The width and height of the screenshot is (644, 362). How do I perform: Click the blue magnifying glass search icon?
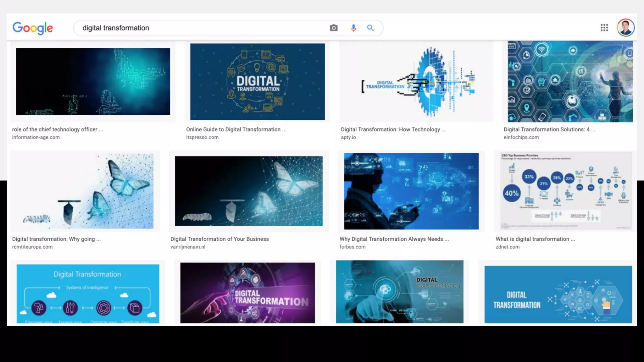coord(370,28)
